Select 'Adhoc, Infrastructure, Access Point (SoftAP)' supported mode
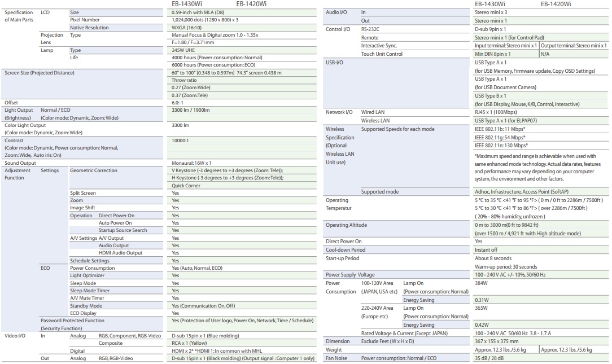Screen dimensions: 612x364 [522, 192]
